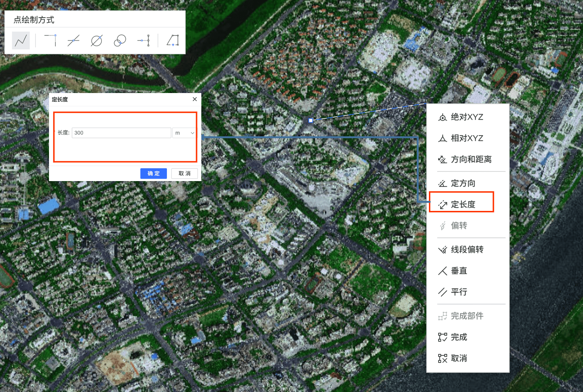Click the 长度 input field
This screenshot has height=392, width=583.
[121, 133]
